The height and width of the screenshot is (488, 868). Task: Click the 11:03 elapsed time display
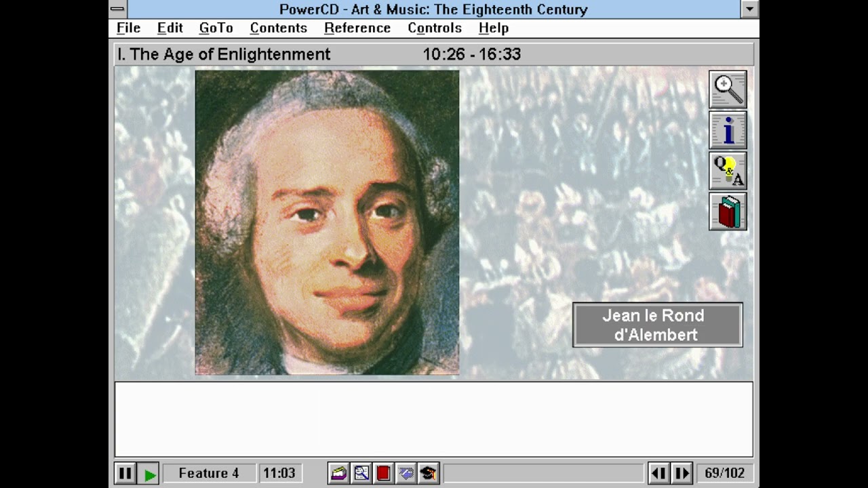click(x=279, y=473)
